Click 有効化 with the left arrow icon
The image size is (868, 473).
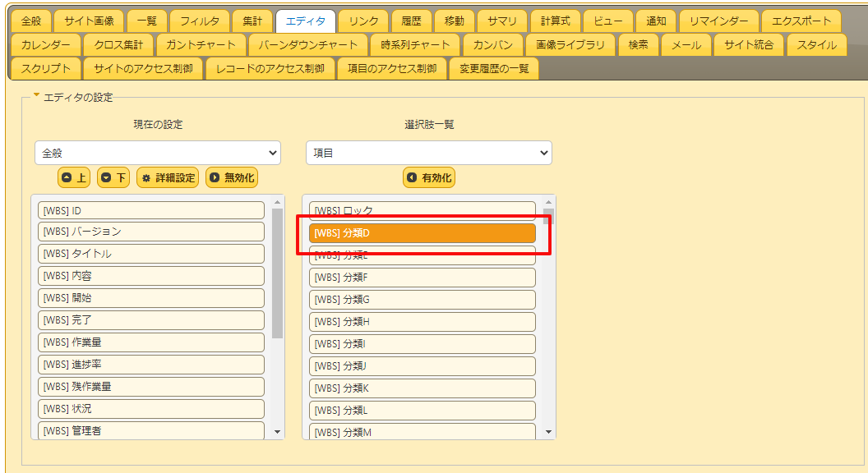coord(428,177)
